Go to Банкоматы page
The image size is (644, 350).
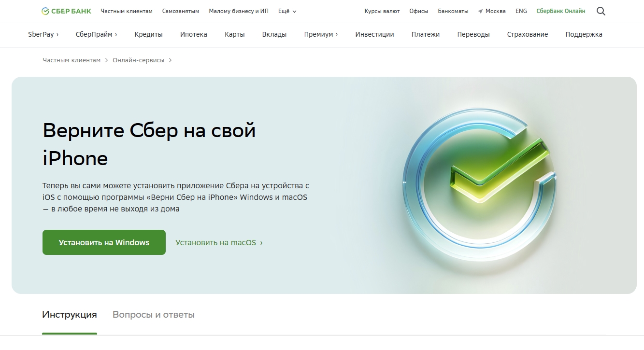(453, 11)
